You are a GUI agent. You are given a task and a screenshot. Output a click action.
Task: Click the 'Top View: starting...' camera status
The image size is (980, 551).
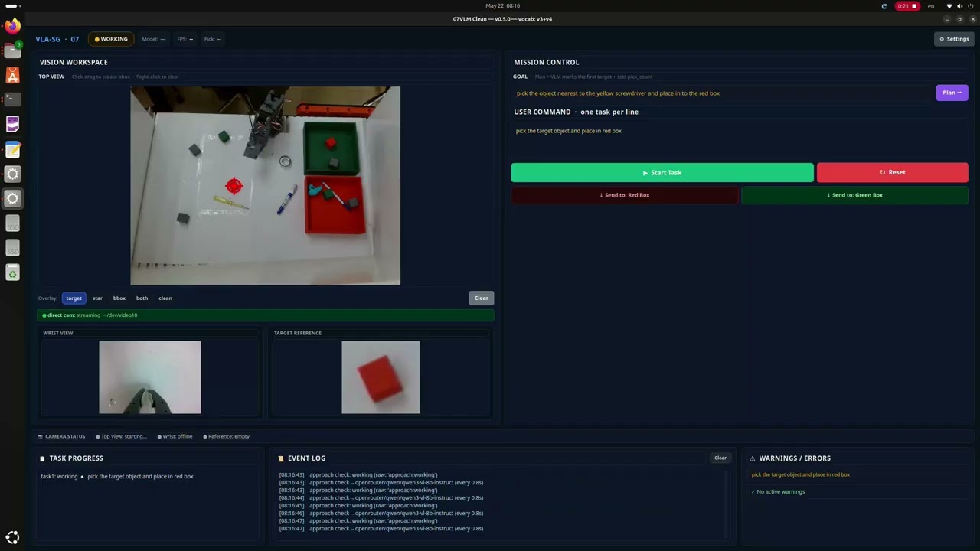(x=121, y=436)
